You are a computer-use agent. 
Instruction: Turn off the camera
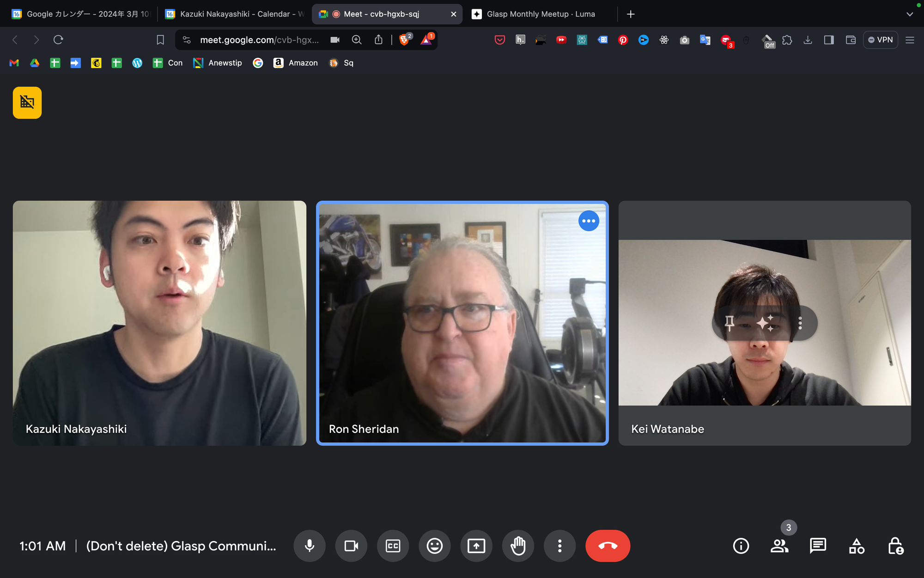(351, 546)
